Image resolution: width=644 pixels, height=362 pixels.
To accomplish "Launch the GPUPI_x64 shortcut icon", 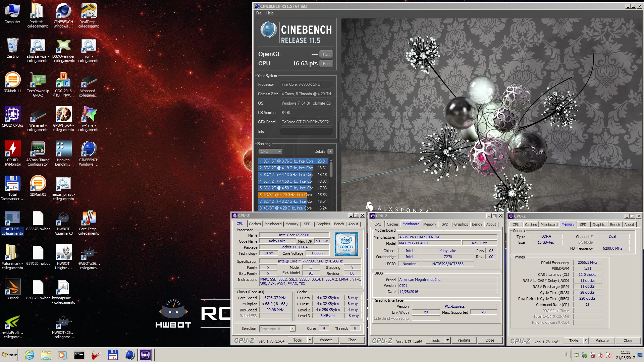I will (x=63, y=119).
